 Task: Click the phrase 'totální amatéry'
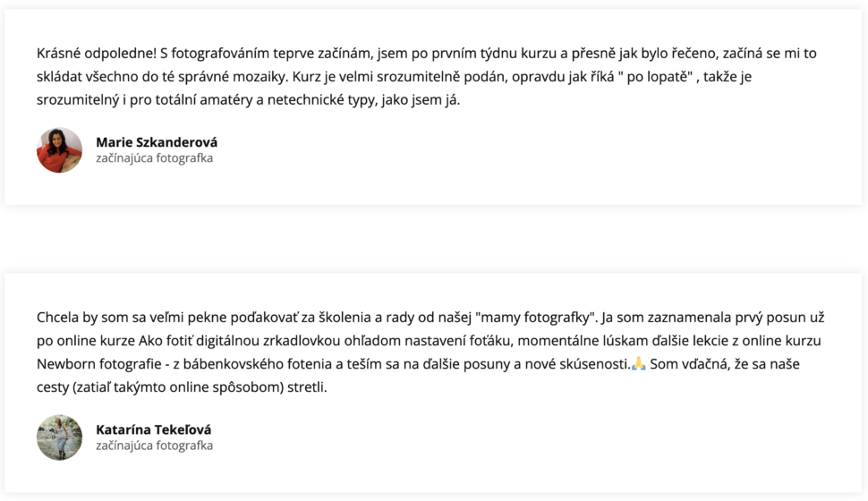tap(191, 99)
